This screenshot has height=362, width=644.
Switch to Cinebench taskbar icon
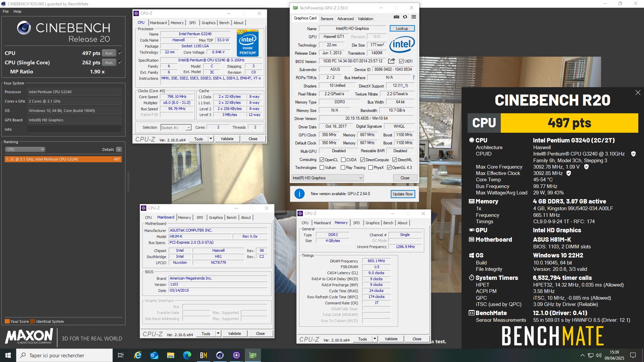(x=220, y=355)
